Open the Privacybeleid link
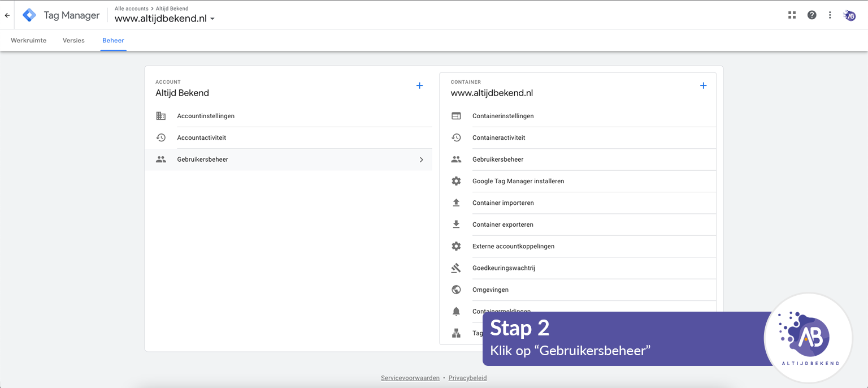The width and height of the screenshot is (868, 388). pos(467,378)
